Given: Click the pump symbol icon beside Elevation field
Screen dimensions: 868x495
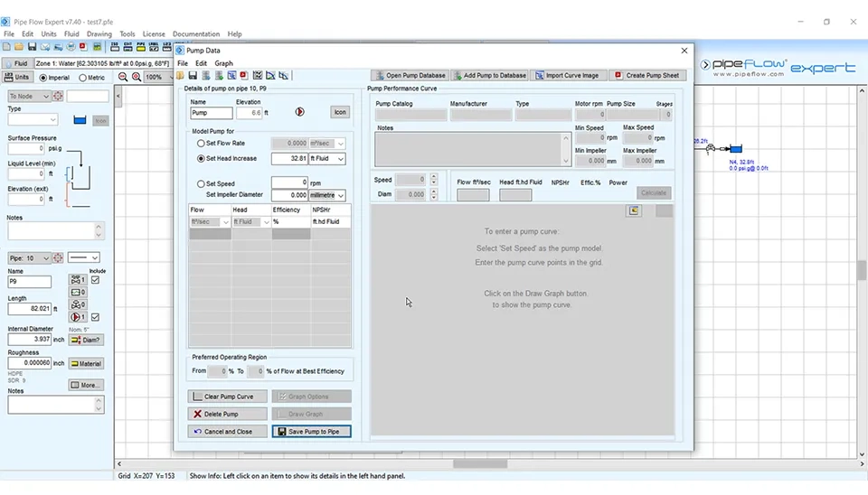Looking at the screenshot, I should click(x=300, y=113).
